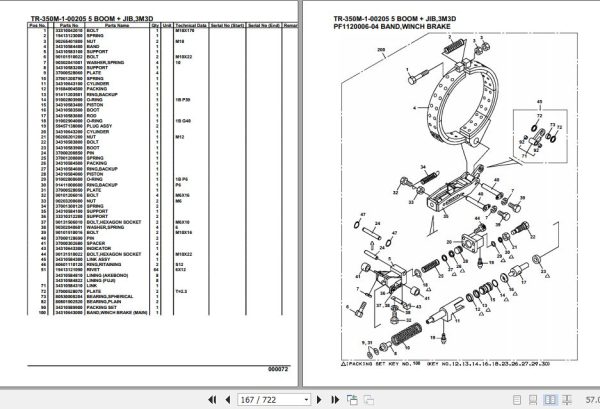Click the Serial No (Start) column header

tap(227, 25)
